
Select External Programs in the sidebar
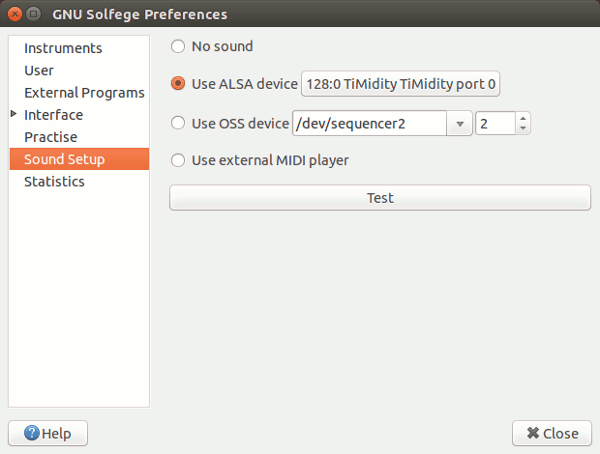point(84,93)
